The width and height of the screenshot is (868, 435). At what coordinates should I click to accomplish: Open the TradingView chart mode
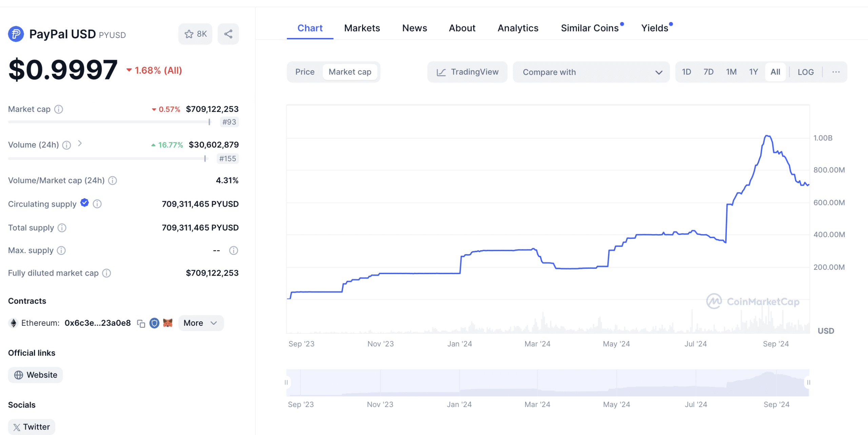pos(467,72)
